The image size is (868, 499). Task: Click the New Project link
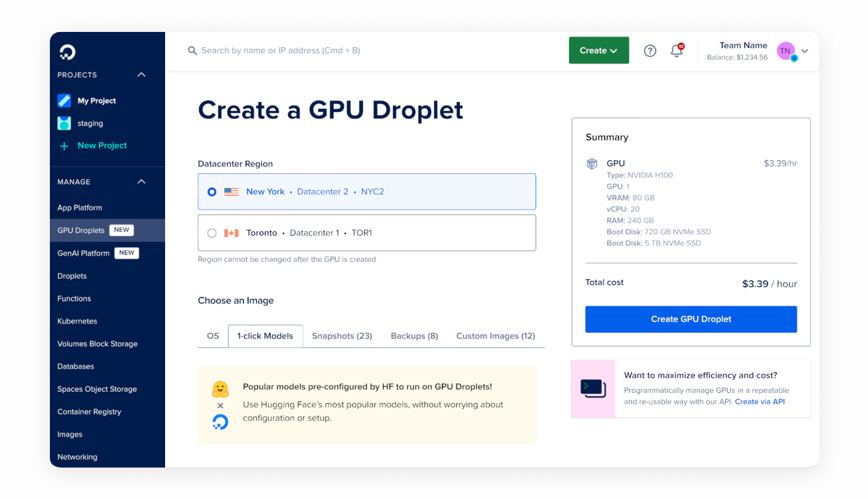tap(102, 146)
